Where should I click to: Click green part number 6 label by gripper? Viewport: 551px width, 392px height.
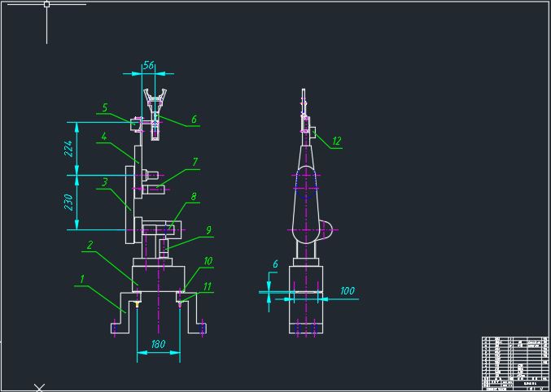tap(194, 120)
